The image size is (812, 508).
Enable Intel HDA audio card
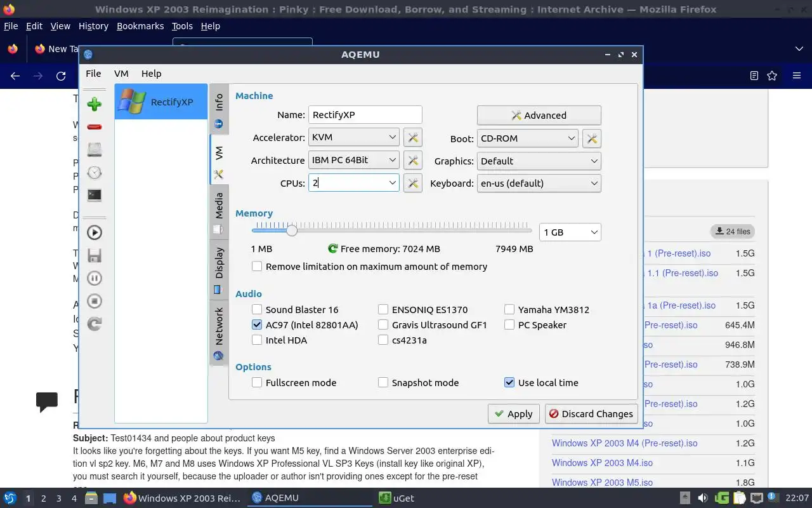click(x=257, y=340)
